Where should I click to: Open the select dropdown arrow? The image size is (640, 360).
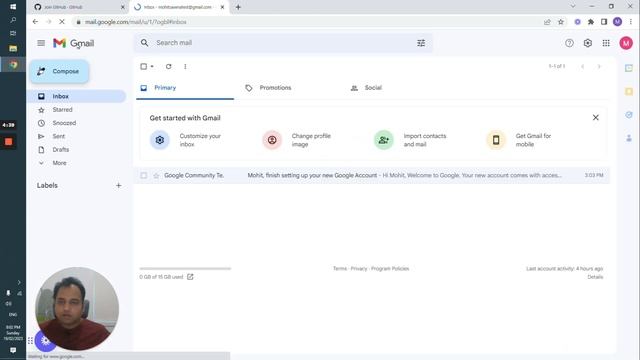pyautogui.click(x=152, y=66)
